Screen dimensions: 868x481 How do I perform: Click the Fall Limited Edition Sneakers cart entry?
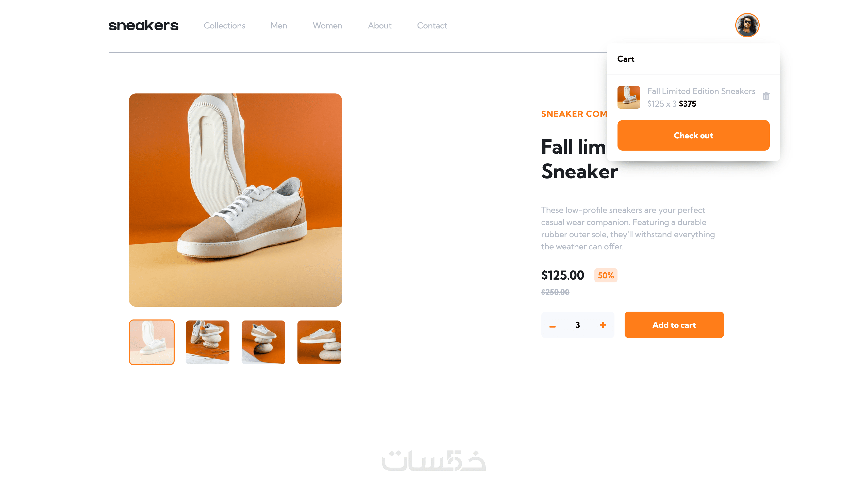pos(701,91)
